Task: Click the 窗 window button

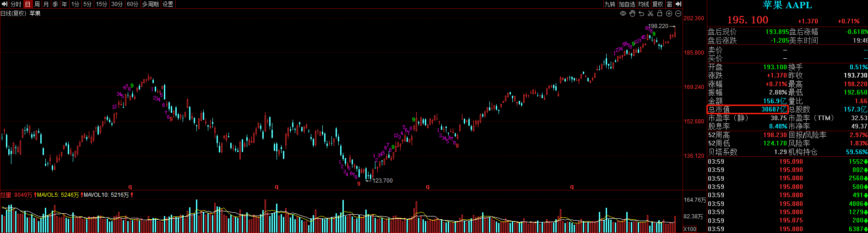Action: [670, 4]
